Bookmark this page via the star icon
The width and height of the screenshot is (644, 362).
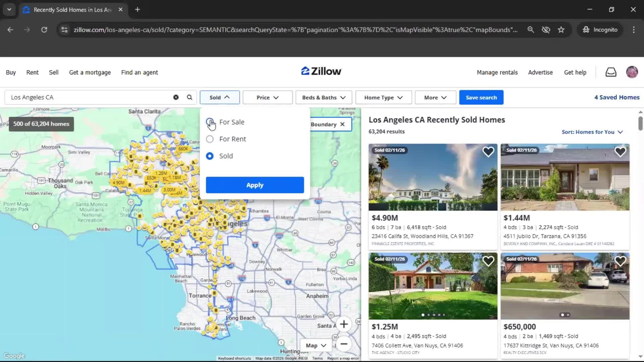(561, 29)
